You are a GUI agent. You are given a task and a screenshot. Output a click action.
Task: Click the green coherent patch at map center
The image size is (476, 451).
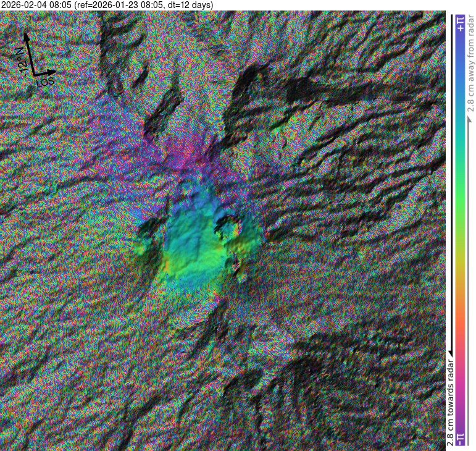pyautogui.click(x=198, y=253)
